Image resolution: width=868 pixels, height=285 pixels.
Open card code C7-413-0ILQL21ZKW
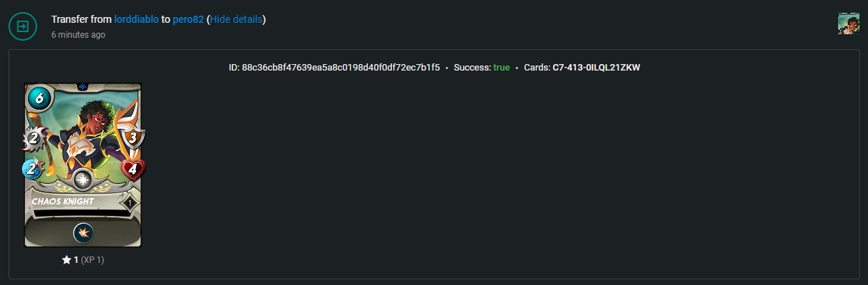pyautogui.click(x=596, y=68)
